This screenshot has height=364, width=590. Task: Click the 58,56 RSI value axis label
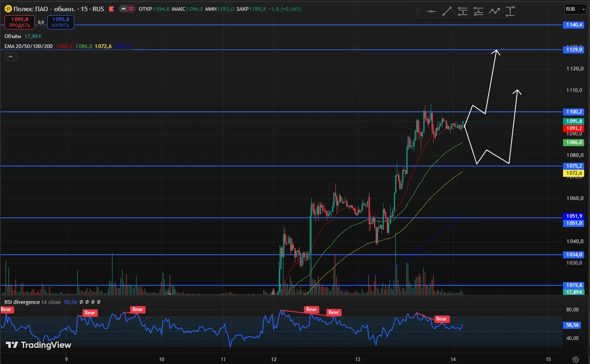coord(573,325)
